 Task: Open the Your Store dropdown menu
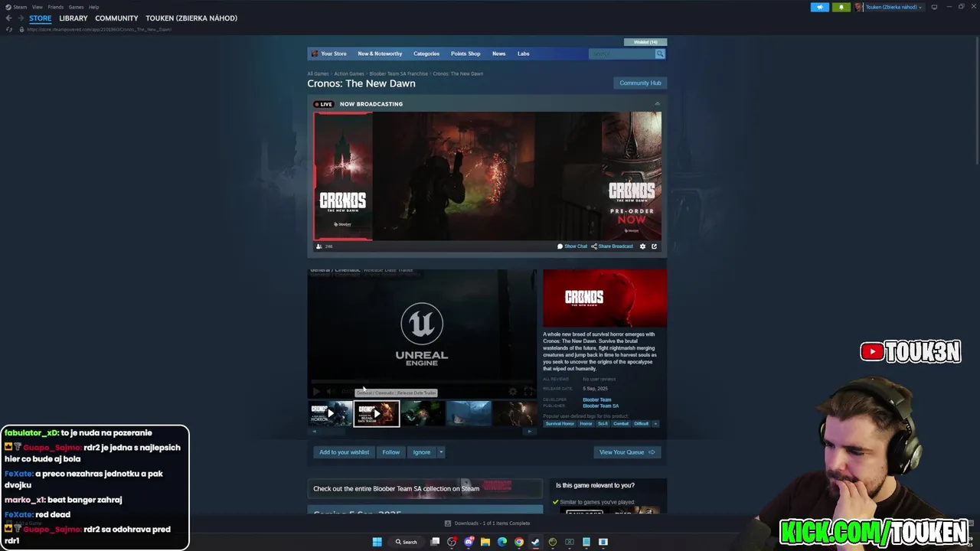[x=334, y=54]
